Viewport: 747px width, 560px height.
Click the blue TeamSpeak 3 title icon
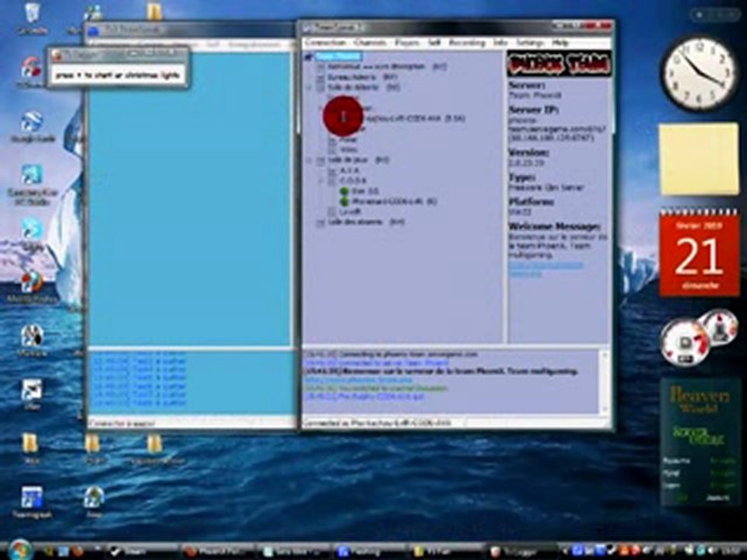94,31
